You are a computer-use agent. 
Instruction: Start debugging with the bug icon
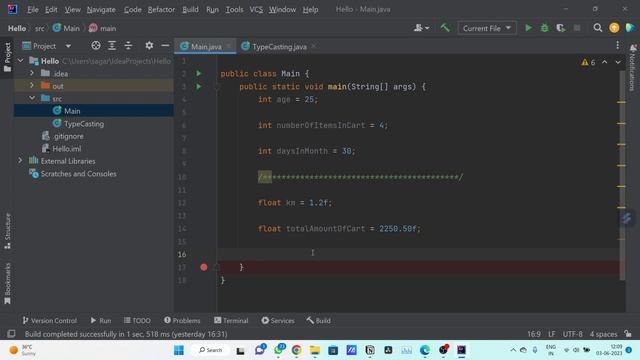pos(544,28)
